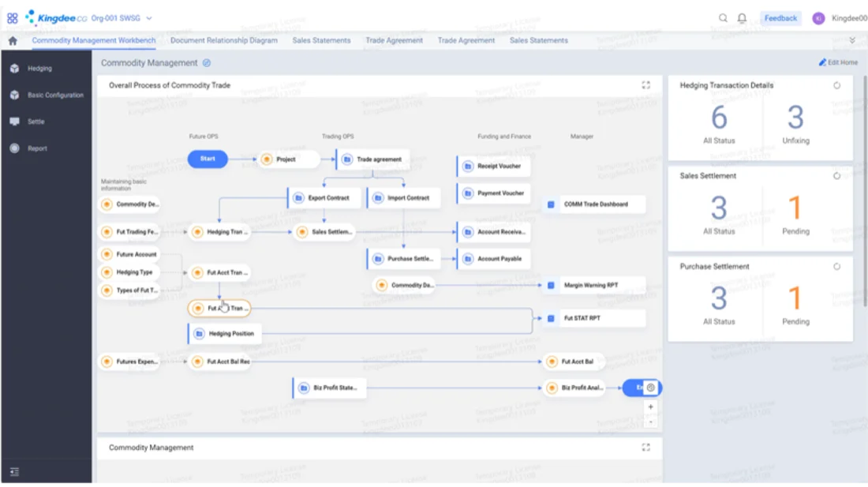The height and width of the screenshot is (487, 868).
Task: Open Hedging Tran node
Action: point(222,232)
